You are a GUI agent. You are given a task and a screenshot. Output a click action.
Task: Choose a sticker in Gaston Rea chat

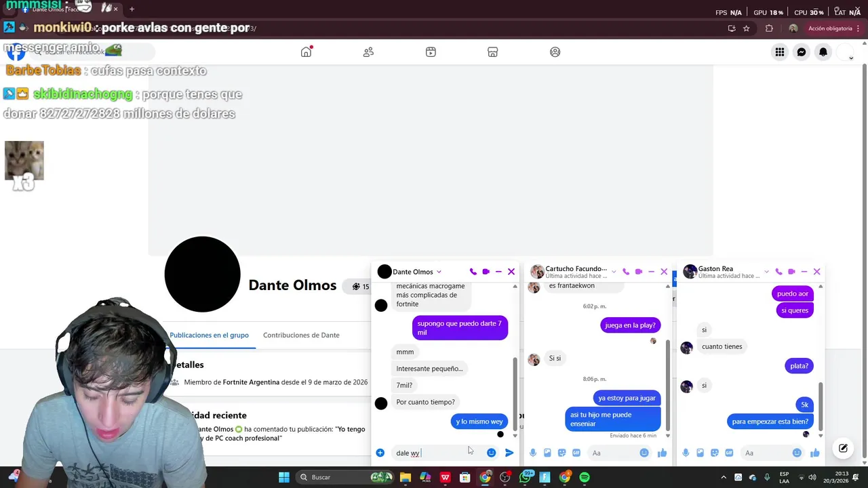coord(715,453)
